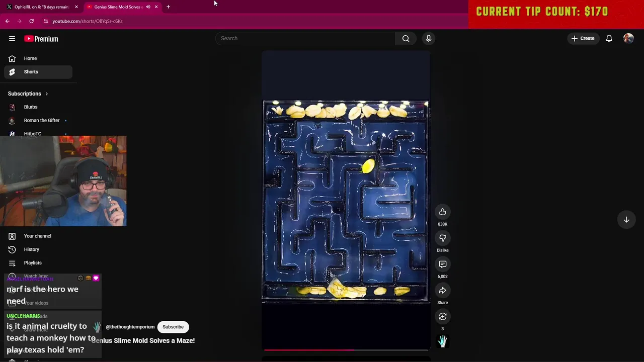Seek using the Short's red progress bar

(x=346, y=349)
